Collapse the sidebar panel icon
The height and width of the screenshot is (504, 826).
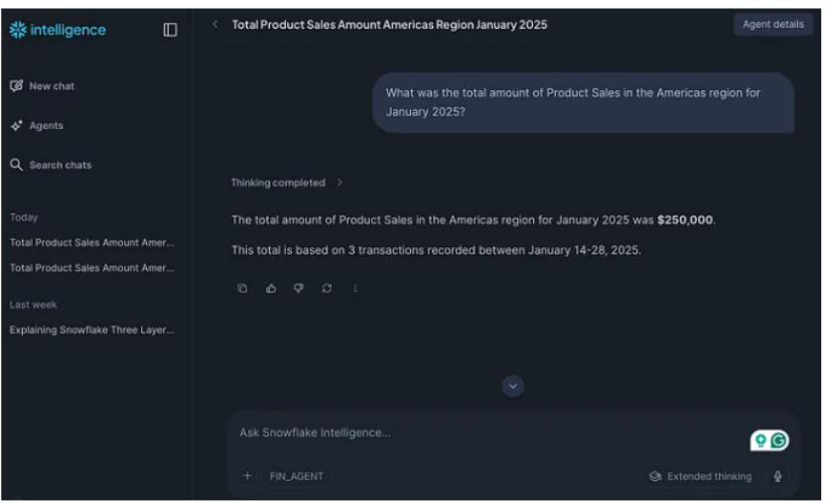(171, 30)
